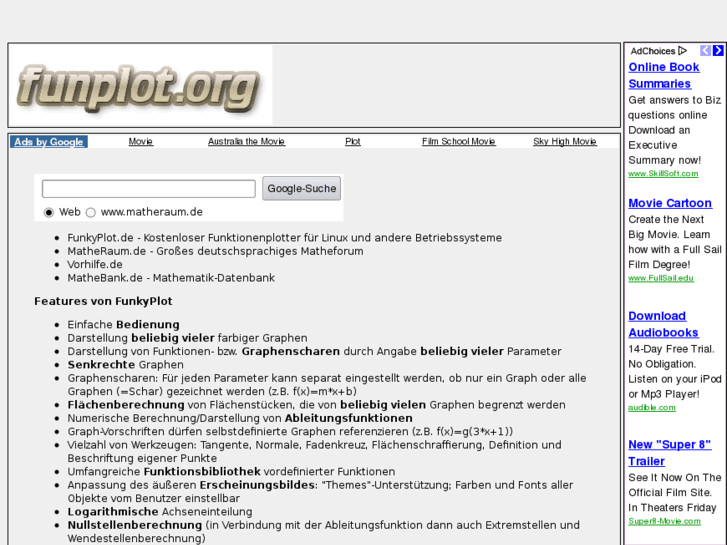This screenshot has height=545, width=727.
Task: Click the Get answers to Biz ad text
Action: (x=675, y=100)
